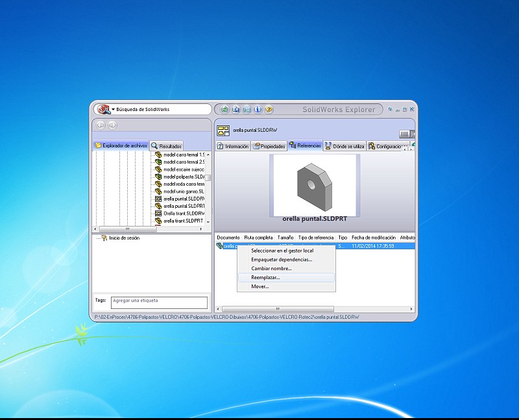Screen dimensions: 519x420
Task: Select model carro ternal 1 file
Action: point(184,154)
